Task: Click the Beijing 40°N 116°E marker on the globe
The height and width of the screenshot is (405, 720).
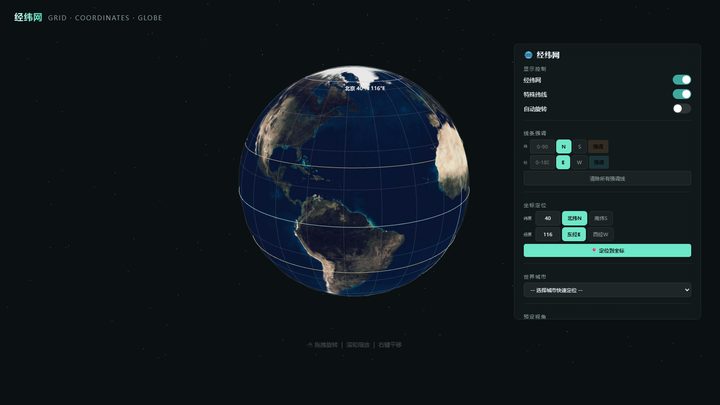Action: pyautogui.click(x=365, y=88)
